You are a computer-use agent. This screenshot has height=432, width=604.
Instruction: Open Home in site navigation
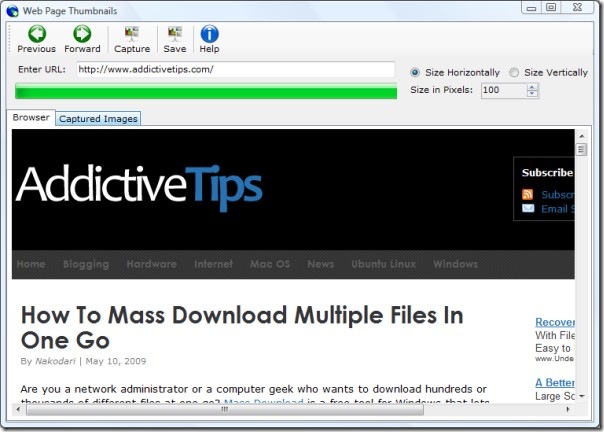[x=31, y=264]
